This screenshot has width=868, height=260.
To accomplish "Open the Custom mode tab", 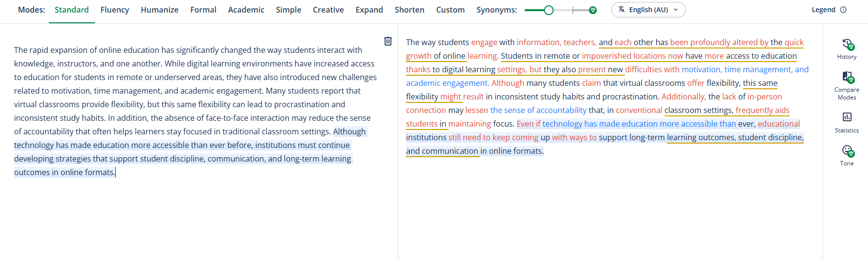I will [450, 10].
